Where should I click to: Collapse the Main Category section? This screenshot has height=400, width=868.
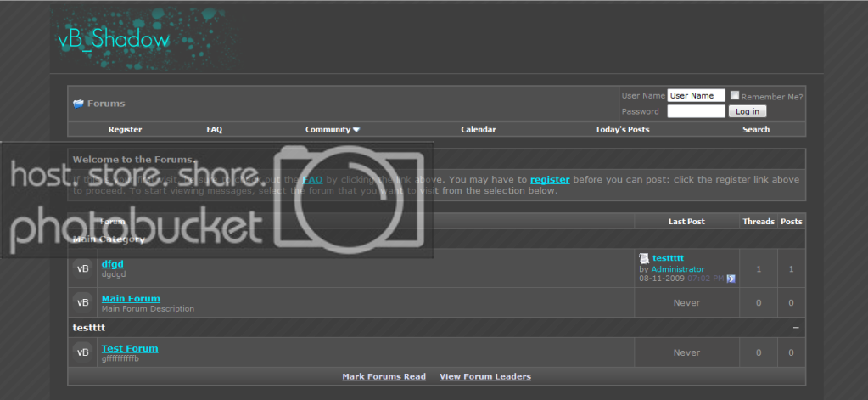(x=796, y=239)
